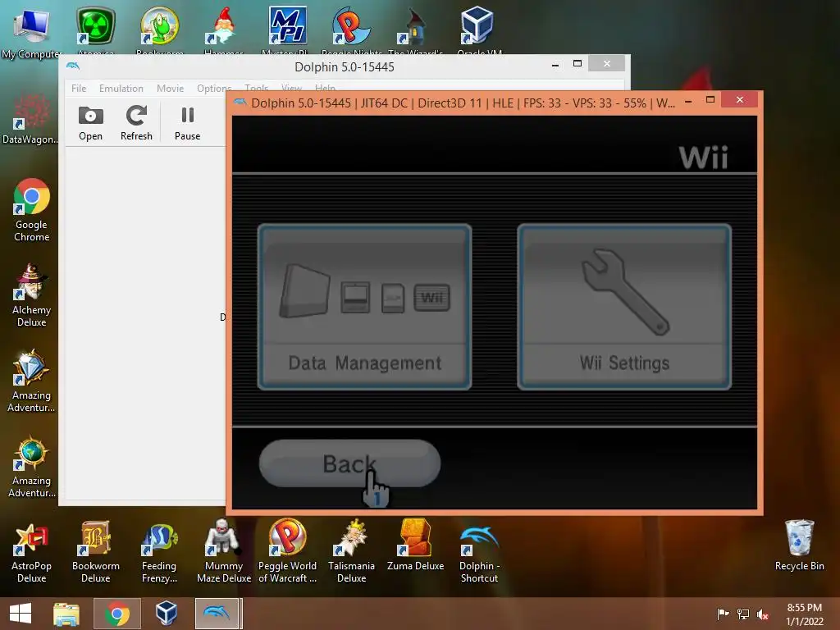The image size is (840, 630).
Task: Open the Windows Start button
Action: 21,614
